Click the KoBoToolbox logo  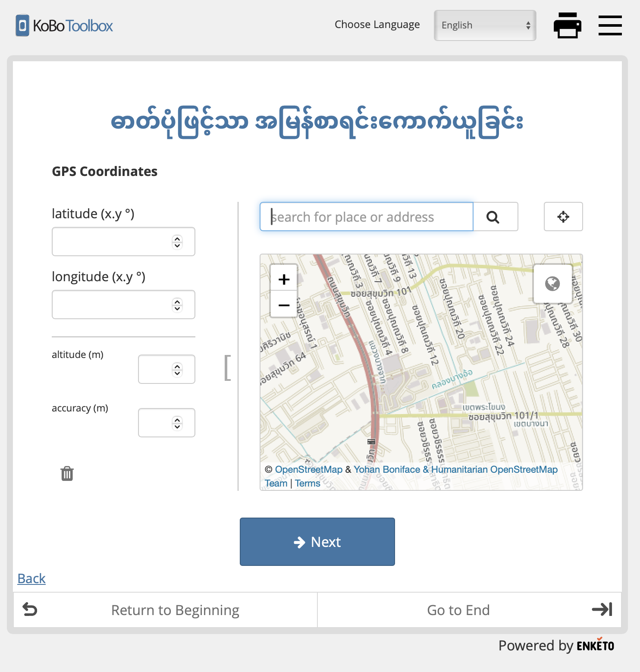click(65, 26)
